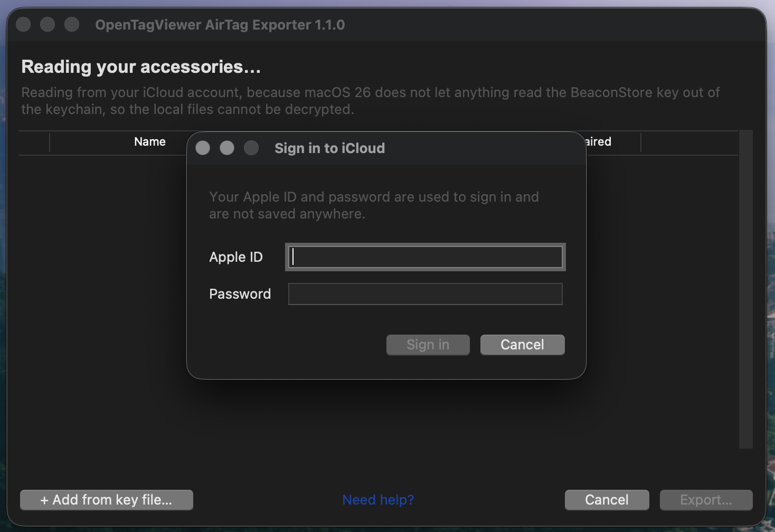Viewport: 775px width, 532px height.
Task: Click the Apple ID label
Action: click(x=236, y=257)
